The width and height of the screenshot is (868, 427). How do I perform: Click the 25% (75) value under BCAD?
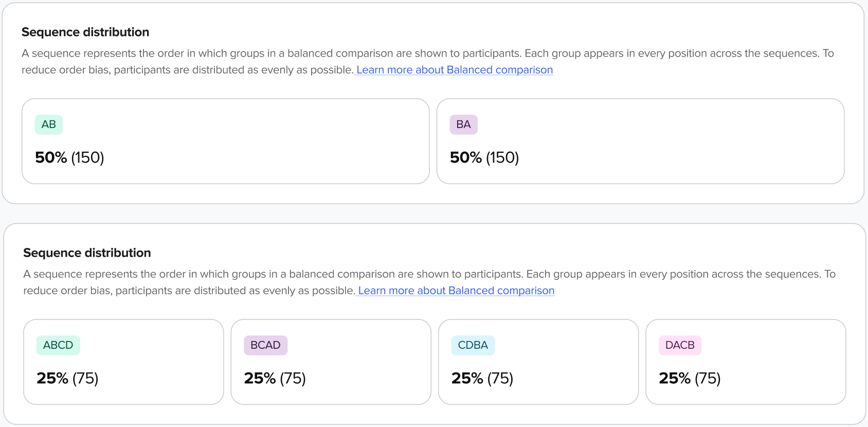point(275,378)
